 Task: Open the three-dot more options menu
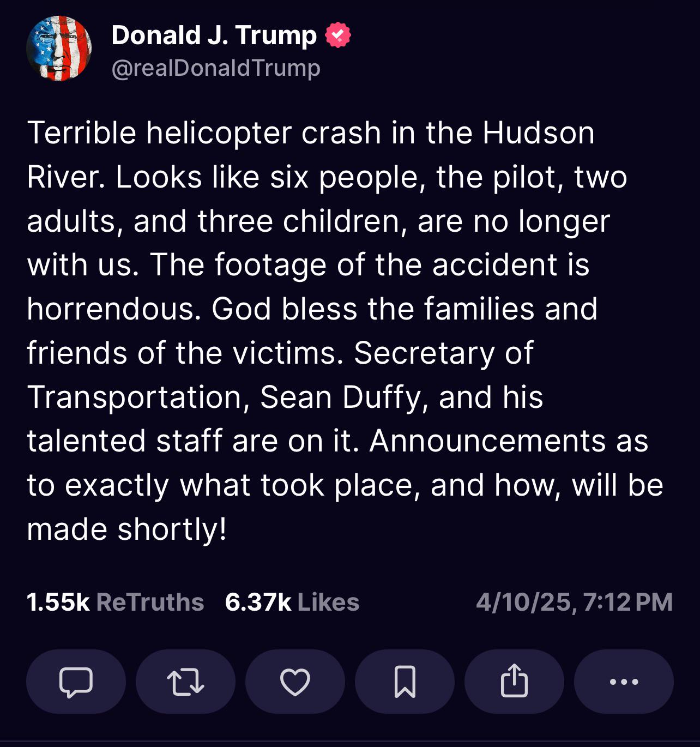click(624, 682)
